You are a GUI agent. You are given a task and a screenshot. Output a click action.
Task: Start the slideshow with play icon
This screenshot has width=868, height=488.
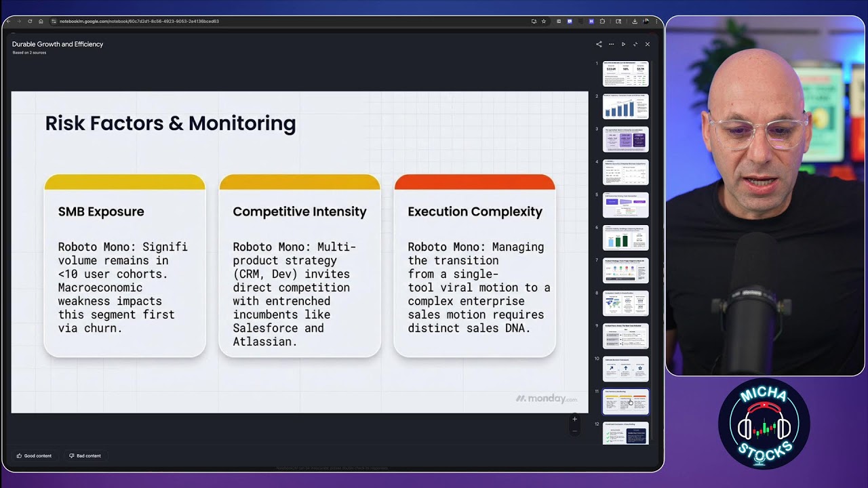[623, 44]
